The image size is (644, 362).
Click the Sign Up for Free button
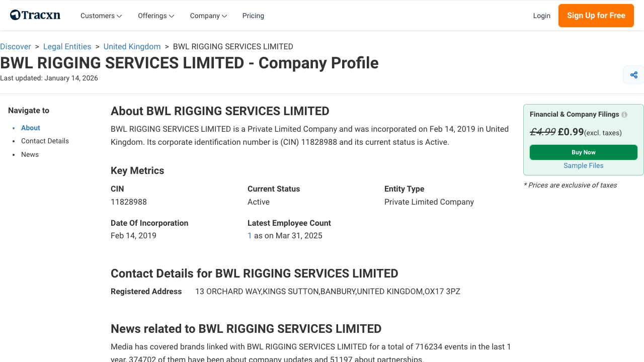596,16
